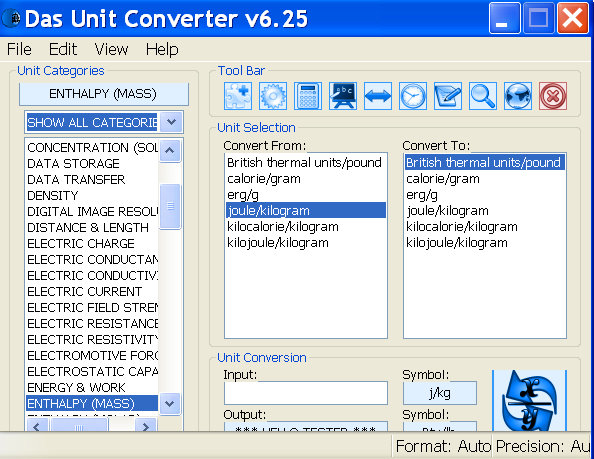Click category list scroll-down arrow
This screenshot has width=594, height=459.
(170, 403)
